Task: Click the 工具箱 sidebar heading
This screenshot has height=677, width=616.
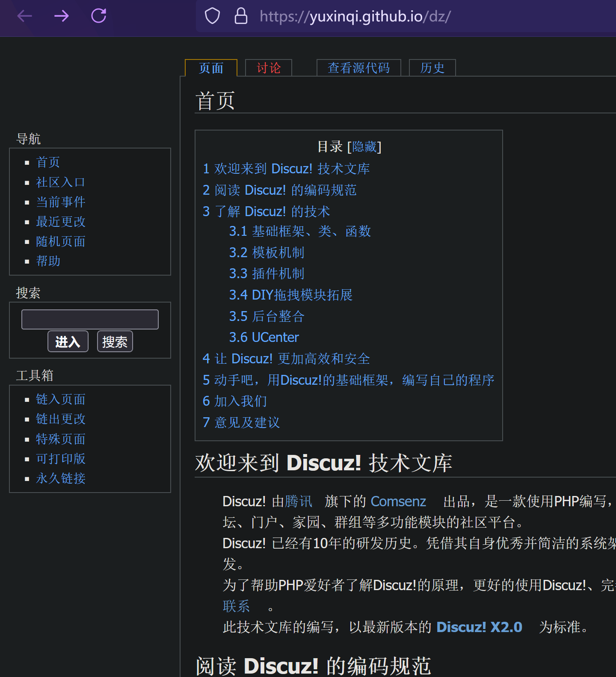Action: click(x=35, y=375)
